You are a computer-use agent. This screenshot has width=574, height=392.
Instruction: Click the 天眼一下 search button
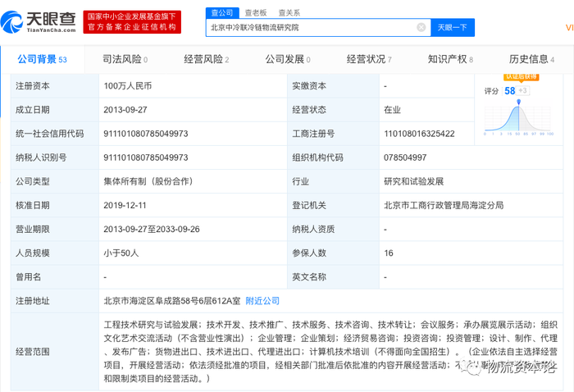(x=453, y=27)
